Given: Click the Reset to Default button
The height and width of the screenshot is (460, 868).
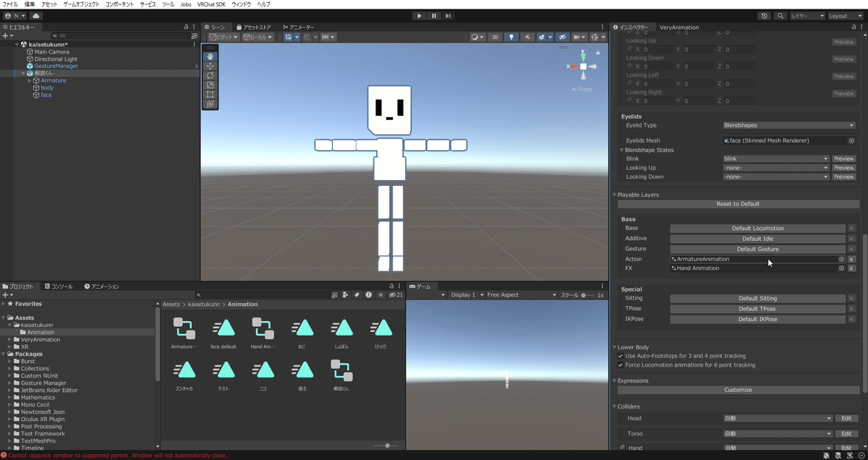Looking at the screenshot, I should [x=738, y=205].
